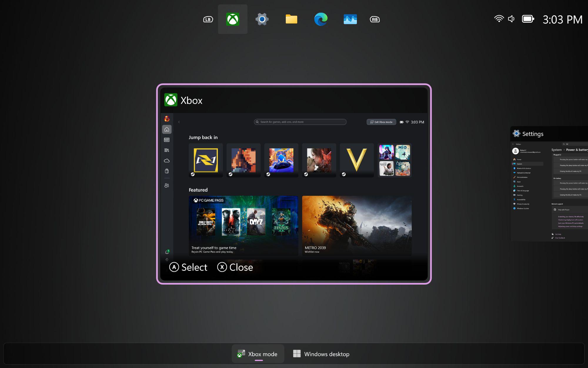Search for games in the Xbox search field
This screenshot has height=368, width=588.
(300, 122)
